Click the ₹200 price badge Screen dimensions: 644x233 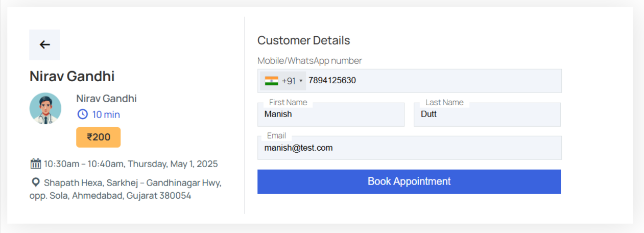click(x=98, y=137)
